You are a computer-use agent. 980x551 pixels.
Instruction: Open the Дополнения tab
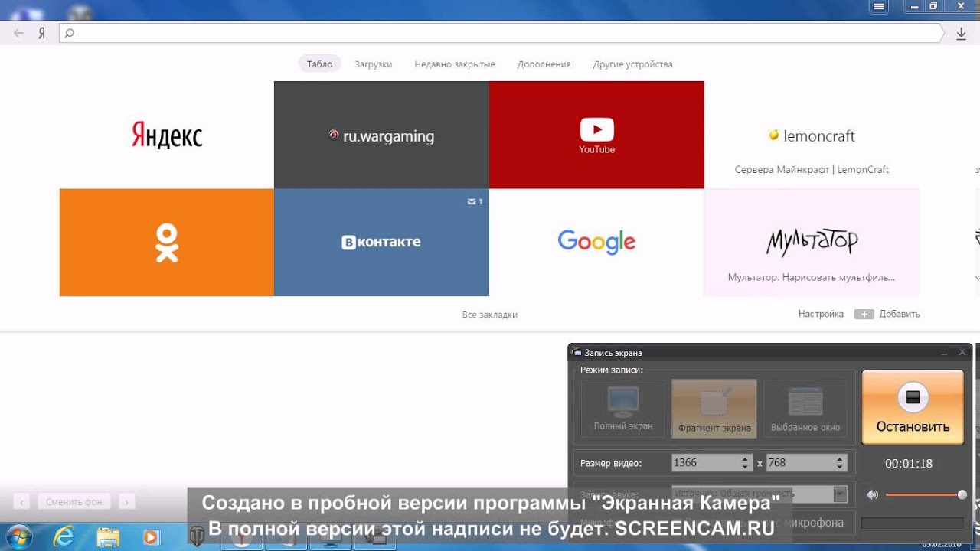(544, 64)
